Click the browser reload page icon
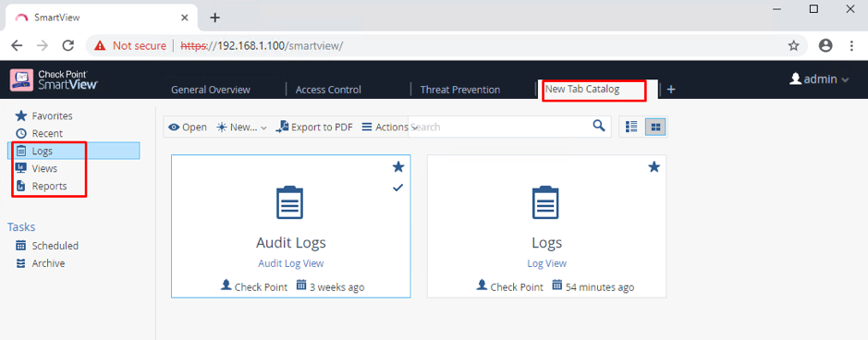 67,45
